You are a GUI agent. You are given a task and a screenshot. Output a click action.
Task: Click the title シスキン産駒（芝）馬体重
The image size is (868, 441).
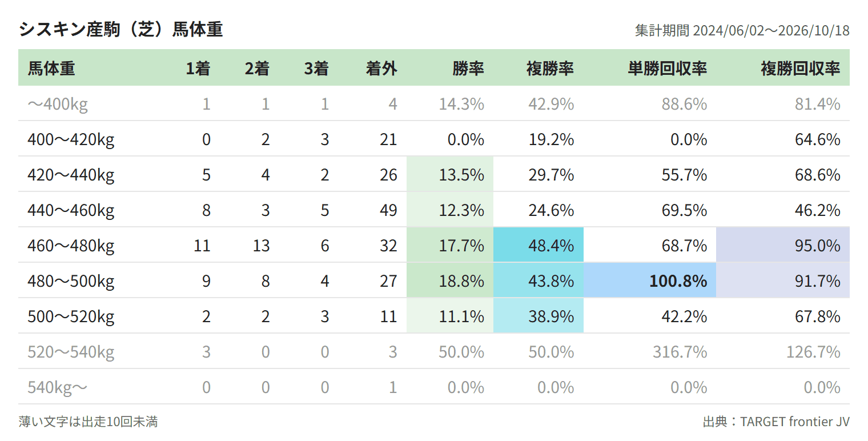[120, 29]
